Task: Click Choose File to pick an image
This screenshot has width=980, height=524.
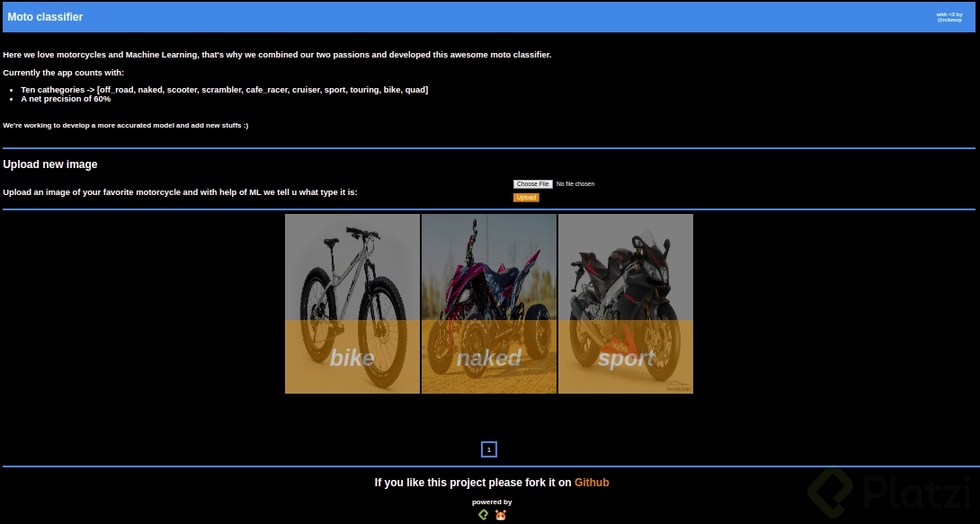Action: 532,183
